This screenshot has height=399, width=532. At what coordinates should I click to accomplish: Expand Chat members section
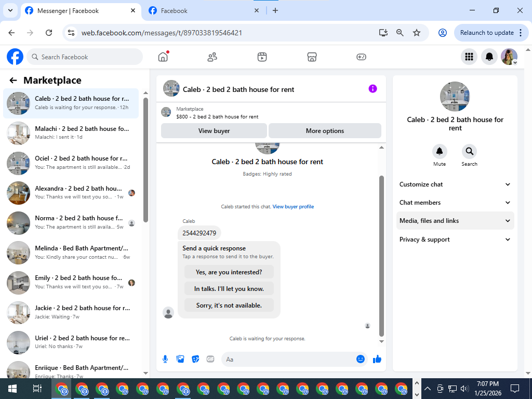coord(455,203)
